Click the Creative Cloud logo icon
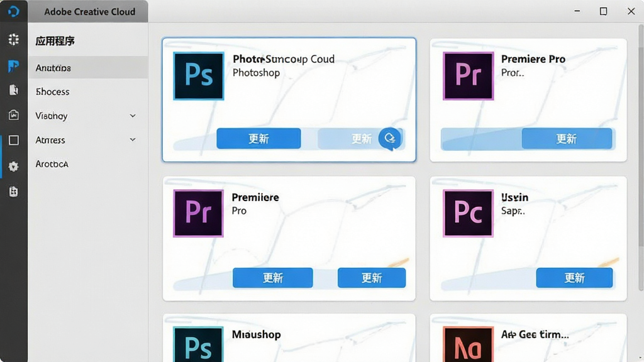Screen dimensions: 644x362 [14, 11]
